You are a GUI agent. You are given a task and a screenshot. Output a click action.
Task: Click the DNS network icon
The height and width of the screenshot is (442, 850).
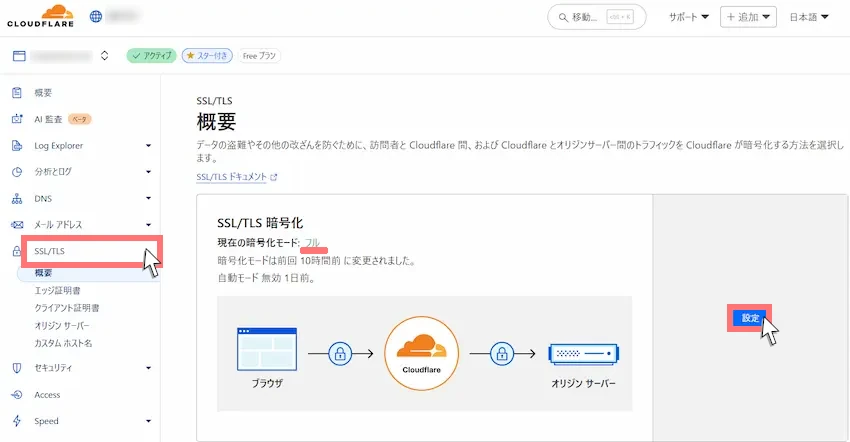[x=17, y=198]
